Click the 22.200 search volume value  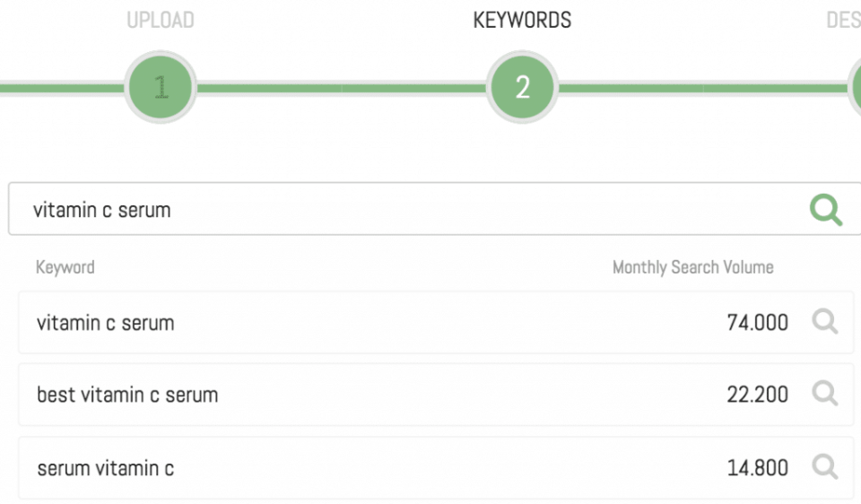pos(757,395)
